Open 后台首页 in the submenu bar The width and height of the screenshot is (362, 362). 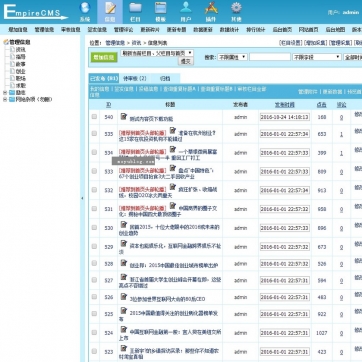pos(282,29)
